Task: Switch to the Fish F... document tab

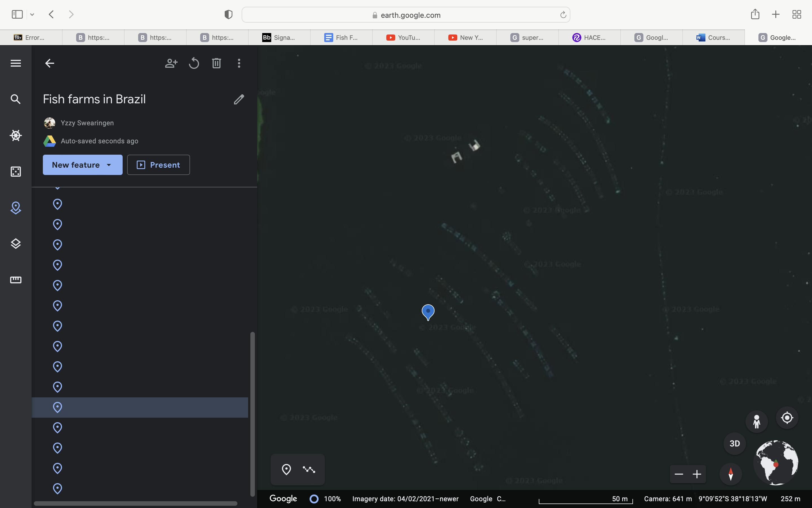Action: pos(341,38)
